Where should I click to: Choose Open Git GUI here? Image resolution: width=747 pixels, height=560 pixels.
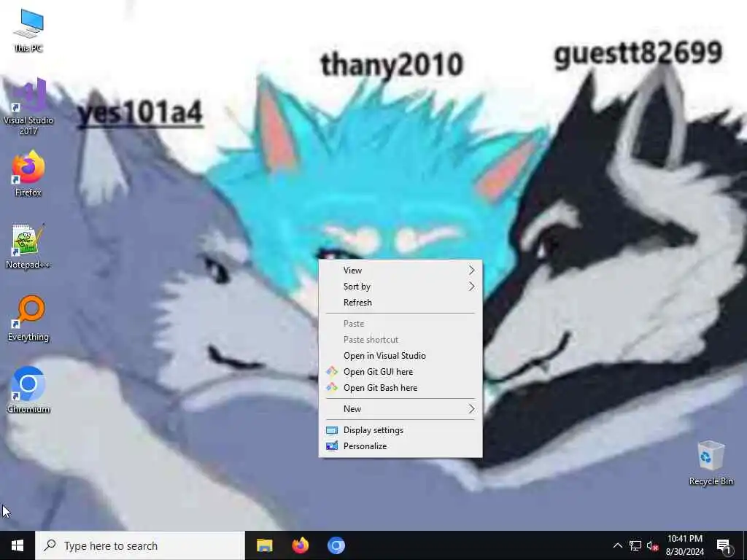(x=400, y=372)
